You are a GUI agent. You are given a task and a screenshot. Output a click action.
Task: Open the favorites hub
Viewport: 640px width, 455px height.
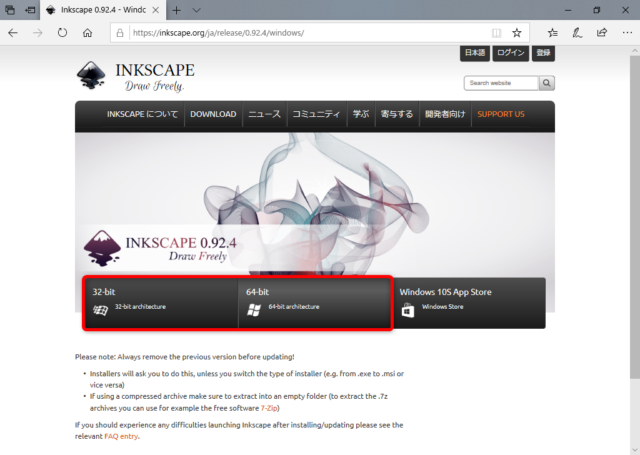point(553,33)
